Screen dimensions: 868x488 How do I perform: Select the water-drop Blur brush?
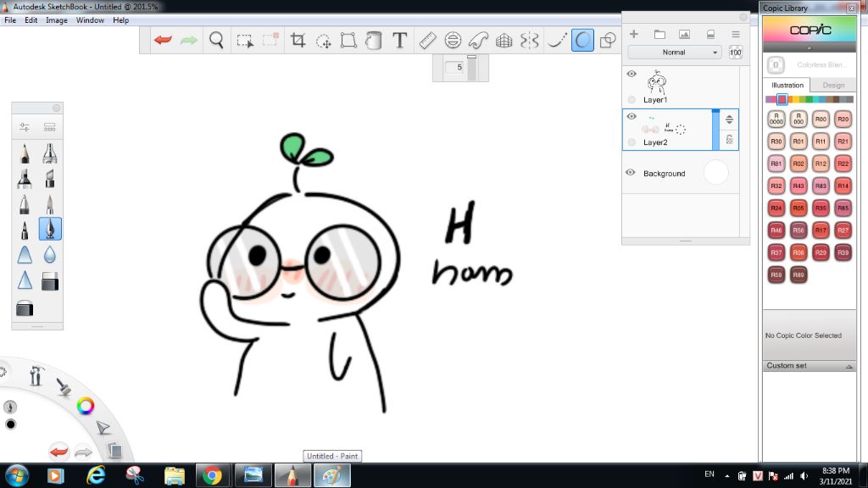(x=50, y=254)
